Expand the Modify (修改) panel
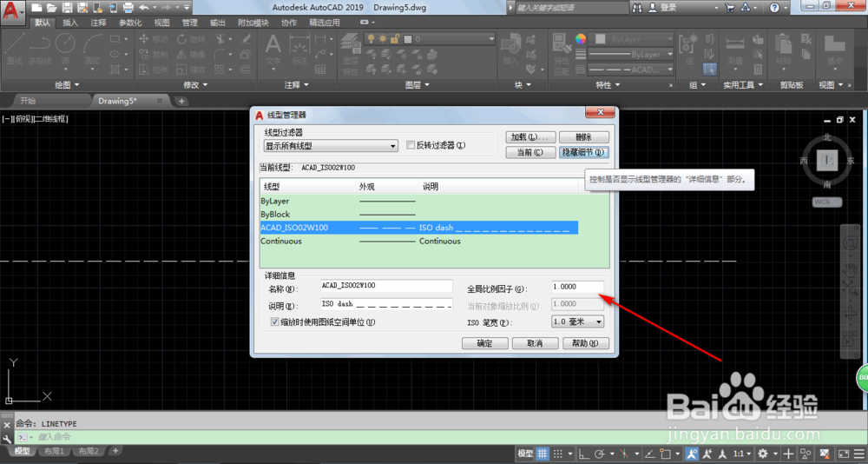 (194, 85)
